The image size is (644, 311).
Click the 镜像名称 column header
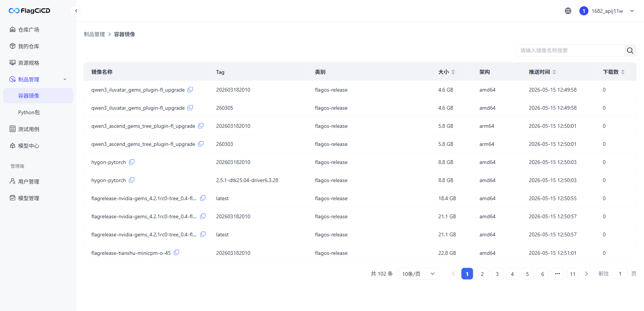102,72
